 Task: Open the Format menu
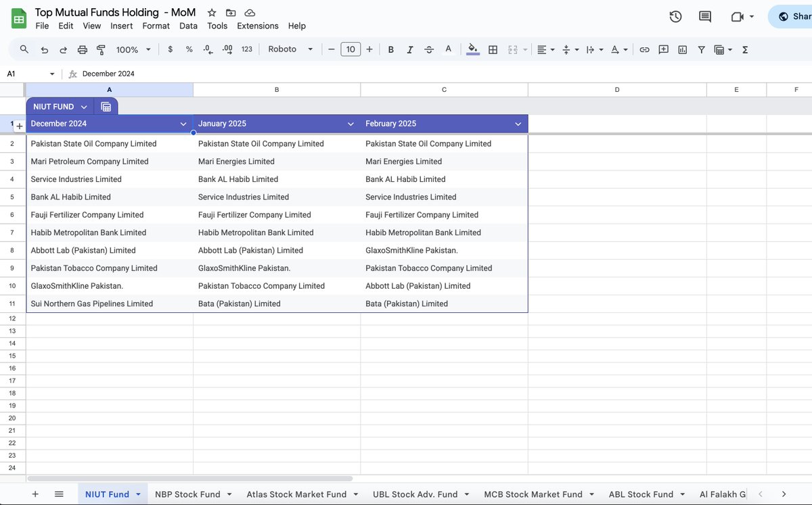click(x=156, y=26)
